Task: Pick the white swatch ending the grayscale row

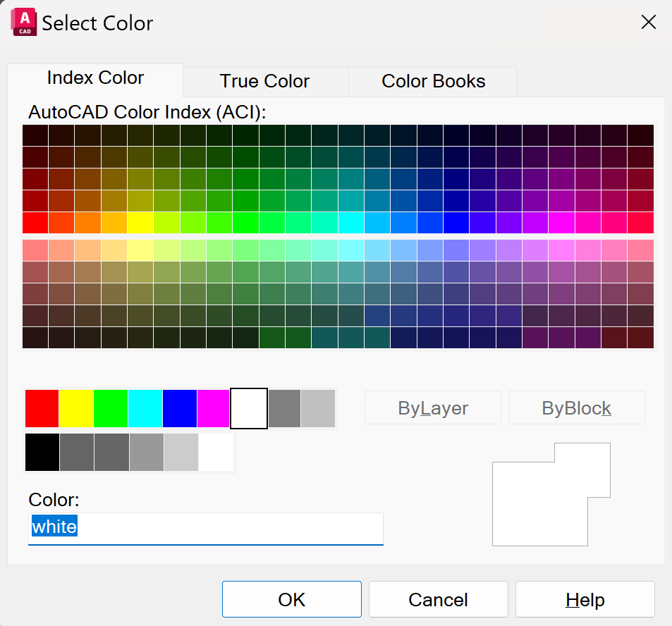Action: (216, 452)
